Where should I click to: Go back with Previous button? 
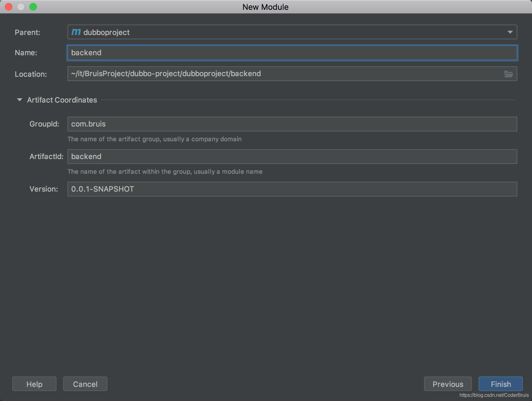click(448, 384)
